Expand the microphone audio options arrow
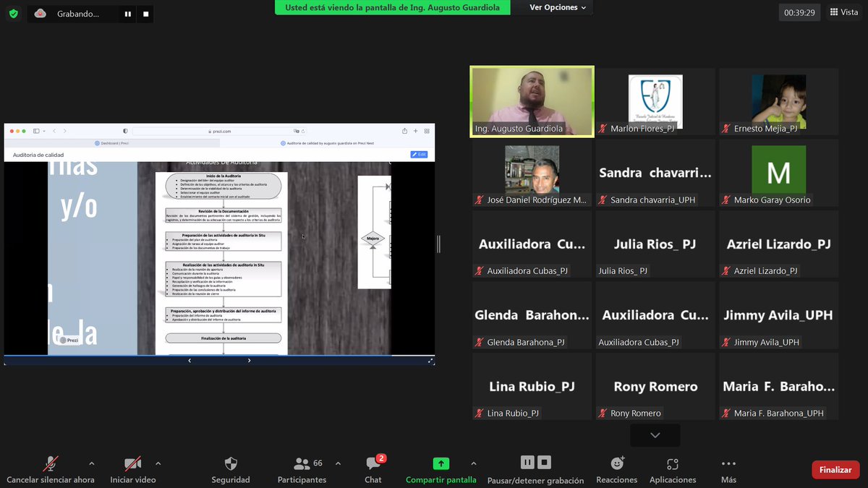The height and width of the screenshot is (488, 868). click(x=91, y=463)
